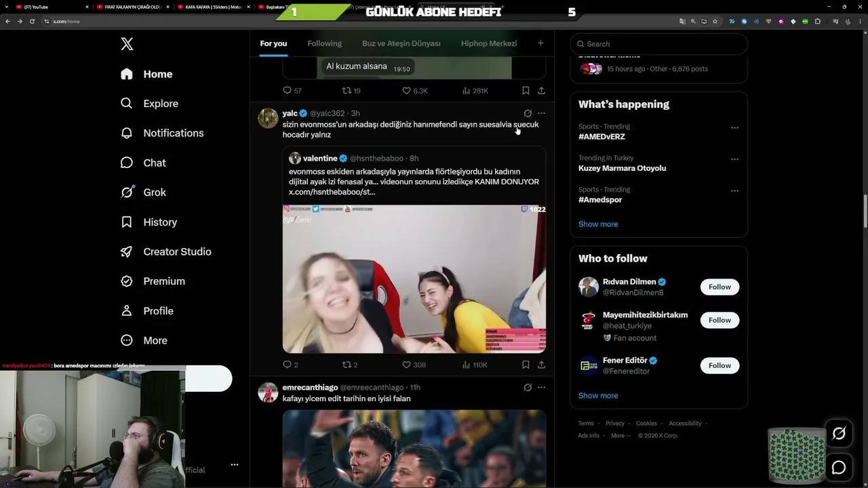Open the Premium page
The width and height of the screenshot is (868, 488).
tap(153, 281)
